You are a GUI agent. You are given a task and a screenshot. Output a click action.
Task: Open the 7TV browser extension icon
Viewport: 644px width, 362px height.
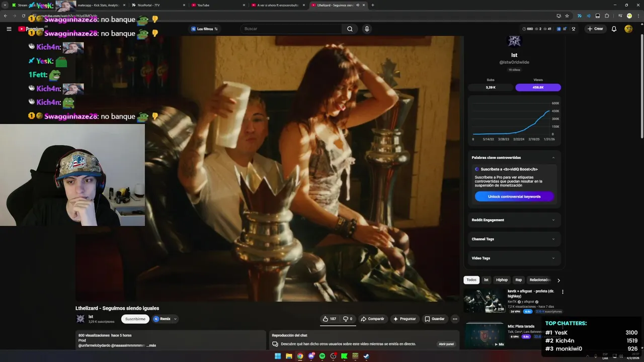pos(580,16)
